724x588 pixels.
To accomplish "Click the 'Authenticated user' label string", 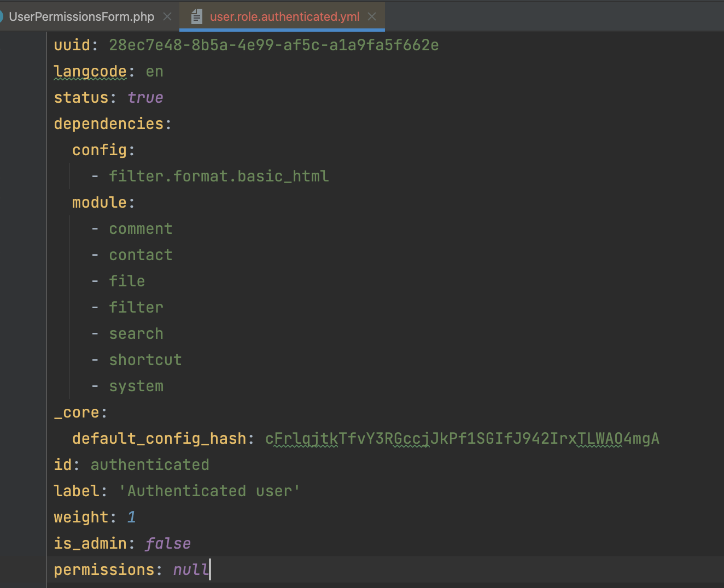I will (x=209, y=491).
